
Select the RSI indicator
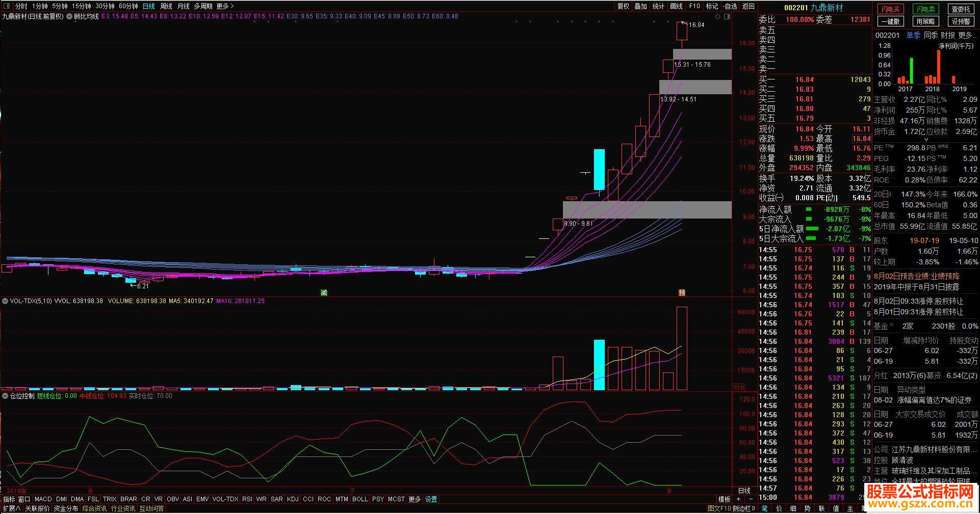(247, 499)
